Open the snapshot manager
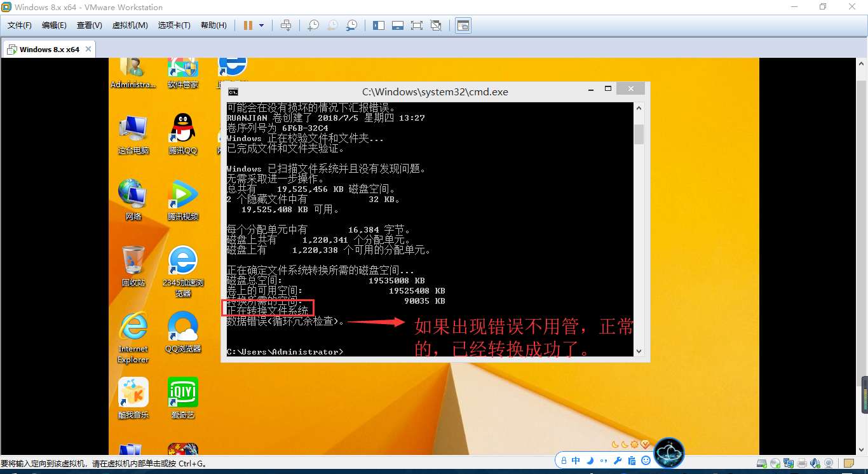This screenshot has width=868, height=474. pos(351,25)
